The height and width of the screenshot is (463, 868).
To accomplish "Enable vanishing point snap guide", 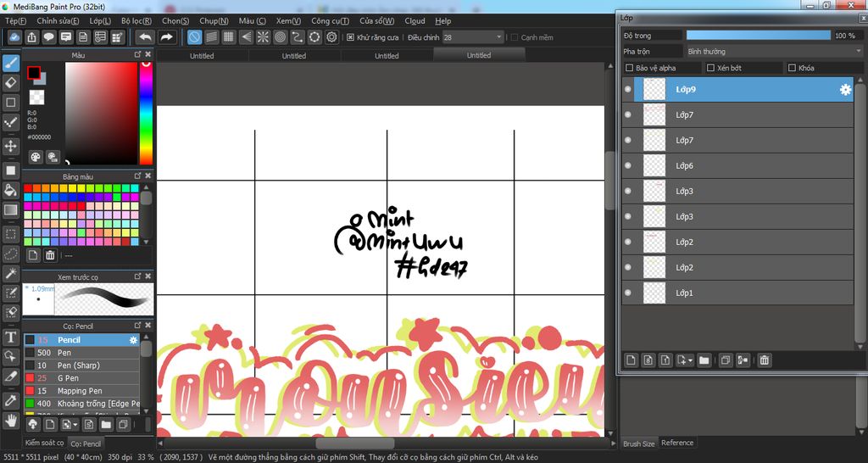I will (x=246, y=37).
